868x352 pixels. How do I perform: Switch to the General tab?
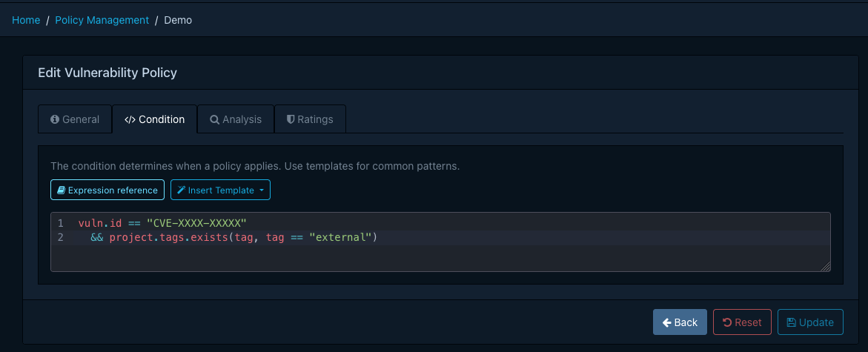(x=75, y=119)
